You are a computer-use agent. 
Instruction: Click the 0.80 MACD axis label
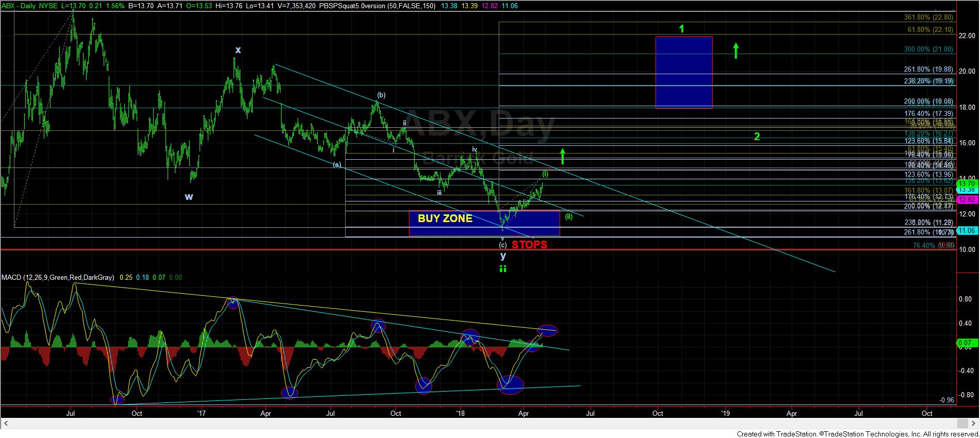[x=965, y=299]
